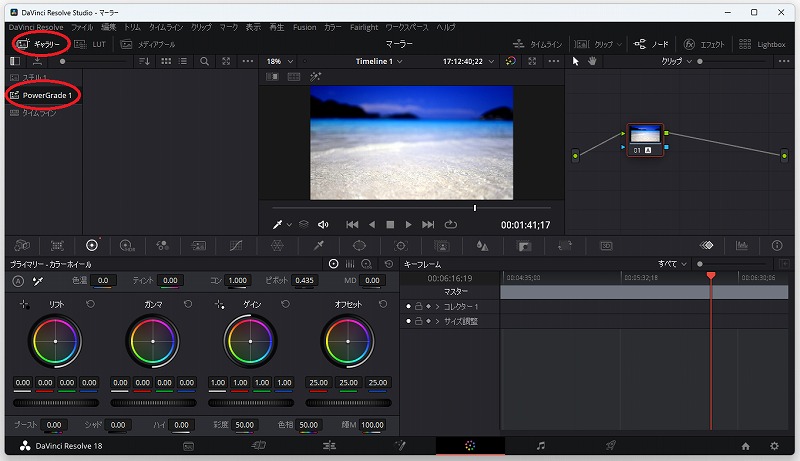Mute viewer audio speaker icon

coord(323,224)
